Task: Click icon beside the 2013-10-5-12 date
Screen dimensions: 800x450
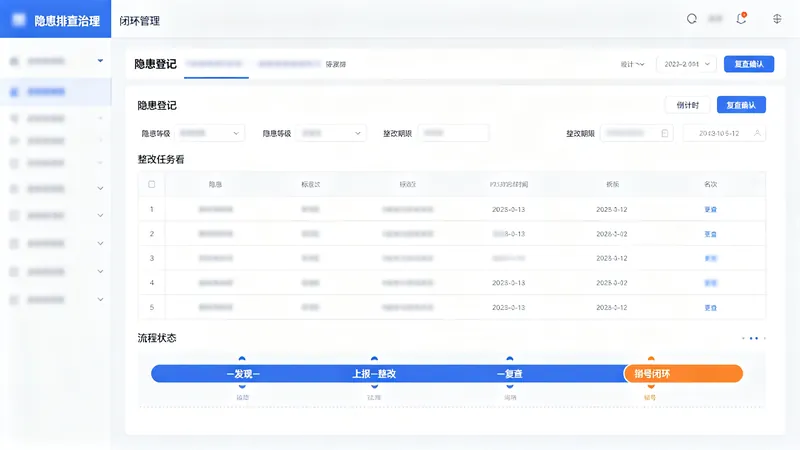Action: click(x=758, y=133)
